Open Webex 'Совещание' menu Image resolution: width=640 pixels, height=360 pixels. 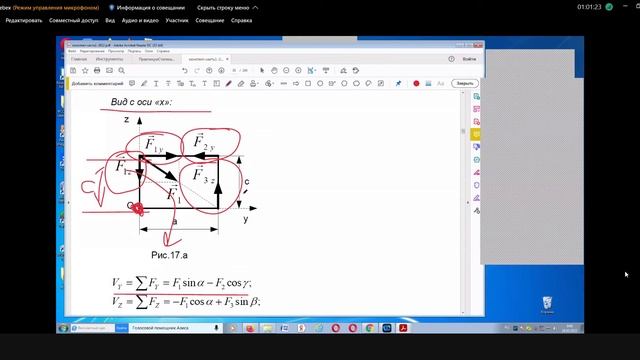pos(210,20)
